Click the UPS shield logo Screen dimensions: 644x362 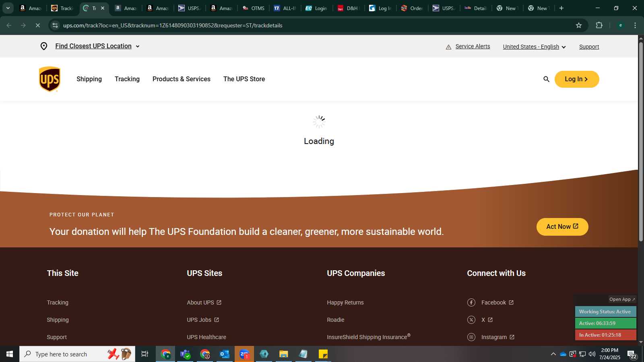50,79
